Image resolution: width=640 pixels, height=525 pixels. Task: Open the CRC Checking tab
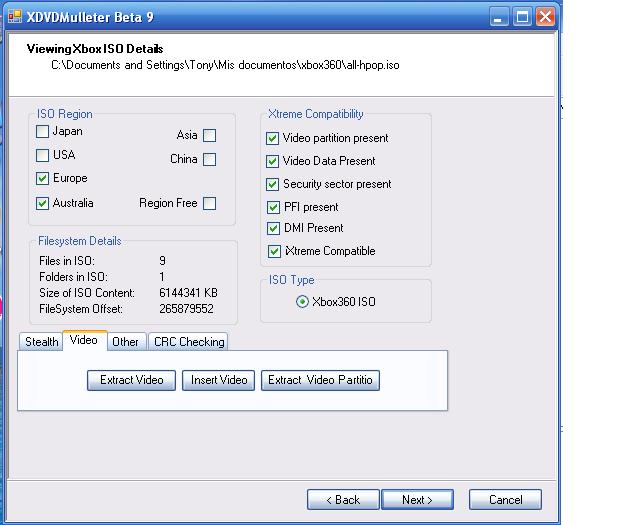(188, 342)
